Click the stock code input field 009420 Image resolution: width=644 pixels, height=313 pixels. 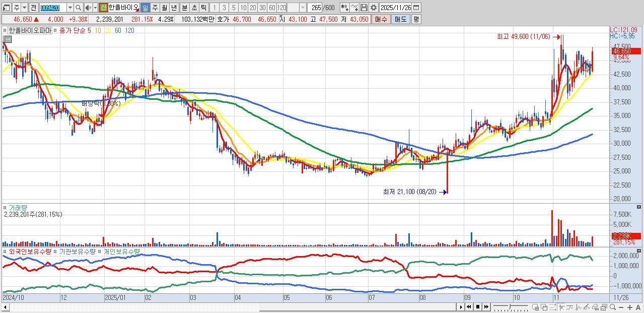click(53, 8)
